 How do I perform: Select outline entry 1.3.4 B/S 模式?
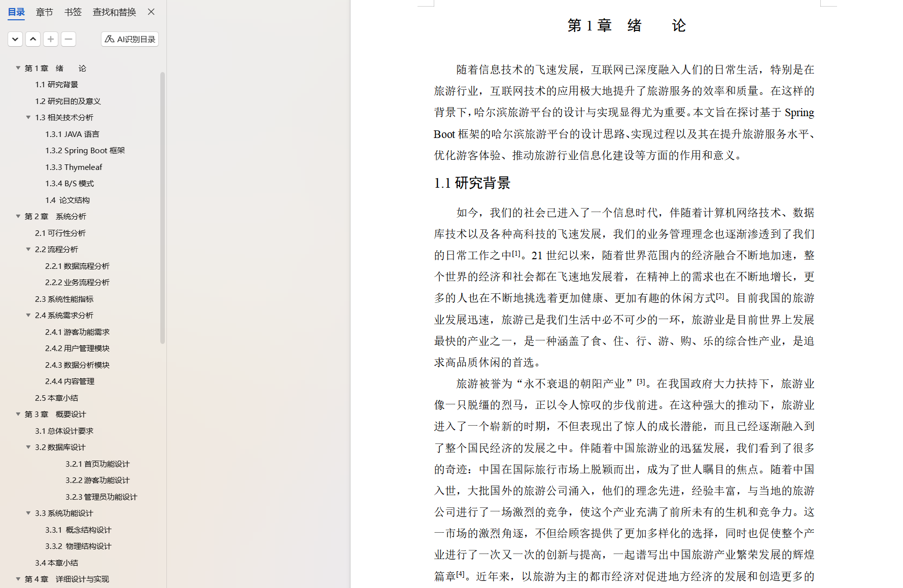click(70, 184)
